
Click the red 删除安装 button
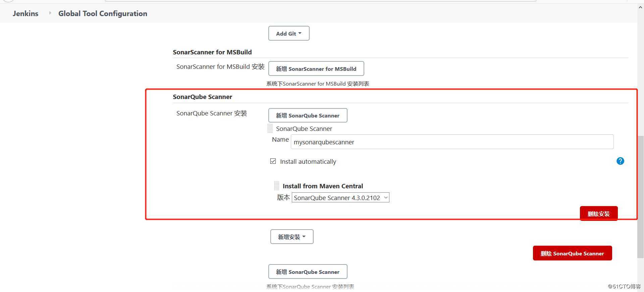coord(599,213)
